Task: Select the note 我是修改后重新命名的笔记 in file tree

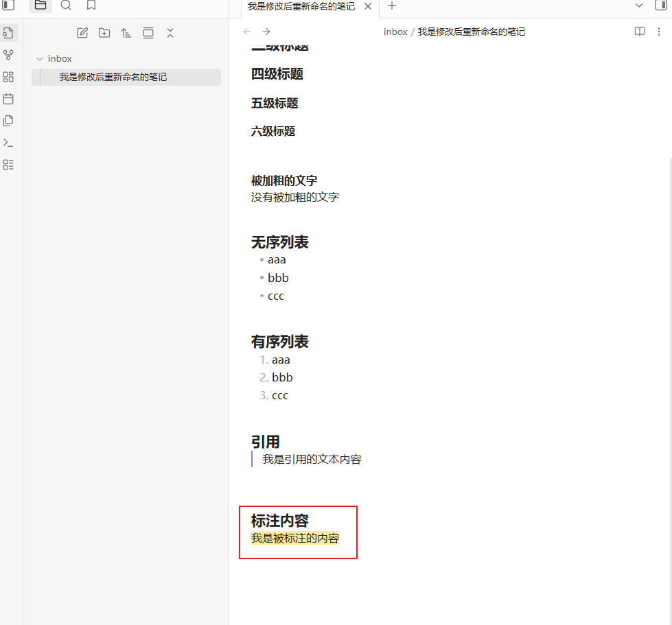Action: click(x=113, y=77)
